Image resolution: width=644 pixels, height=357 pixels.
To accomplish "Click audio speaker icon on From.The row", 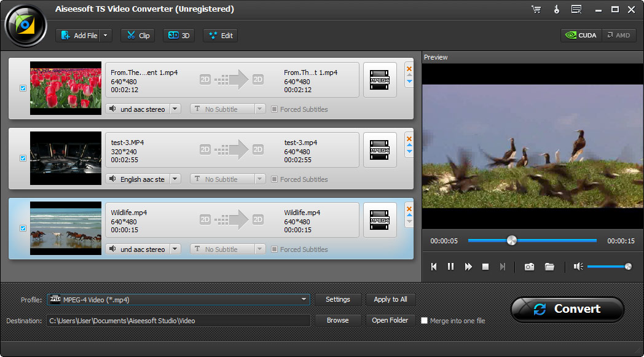I will click(112, 109).
